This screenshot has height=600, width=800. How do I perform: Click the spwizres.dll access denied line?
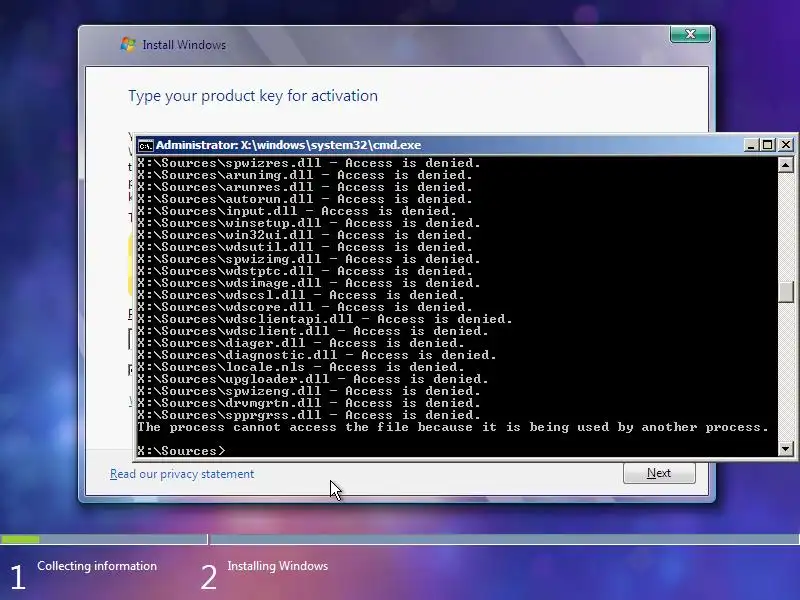click(309, 163)
